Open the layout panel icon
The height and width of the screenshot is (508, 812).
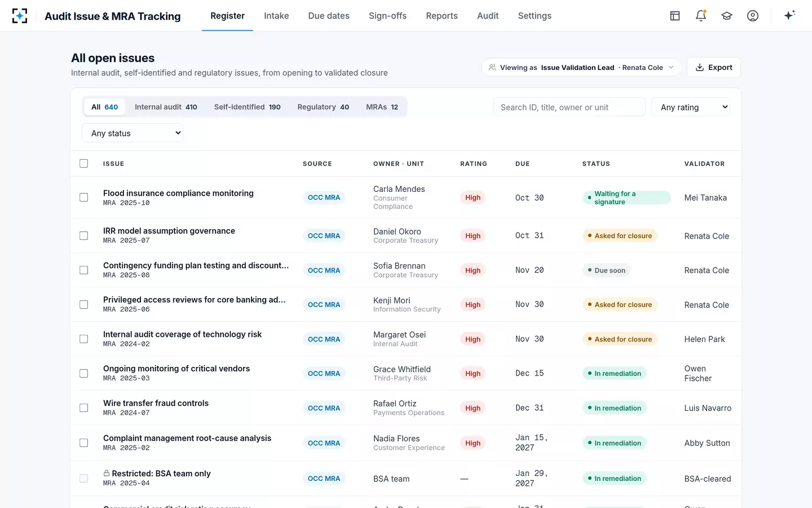pos(675,16)
